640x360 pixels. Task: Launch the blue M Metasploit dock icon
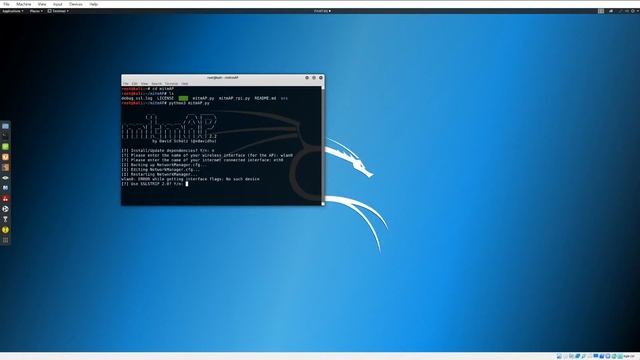[5, 188]
